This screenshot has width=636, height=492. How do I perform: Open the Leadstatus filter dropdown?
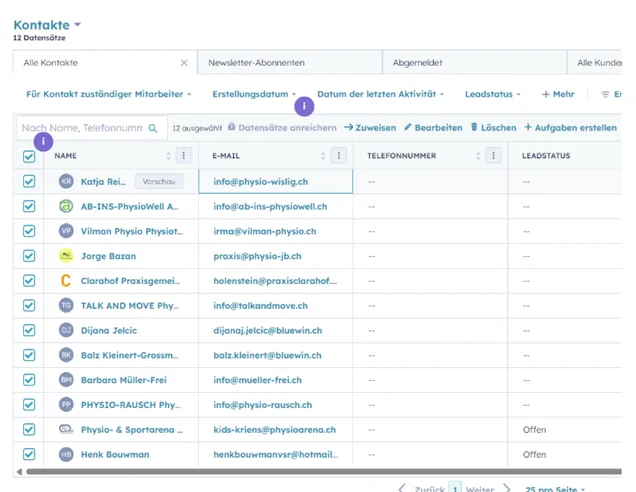coord(492,94)
